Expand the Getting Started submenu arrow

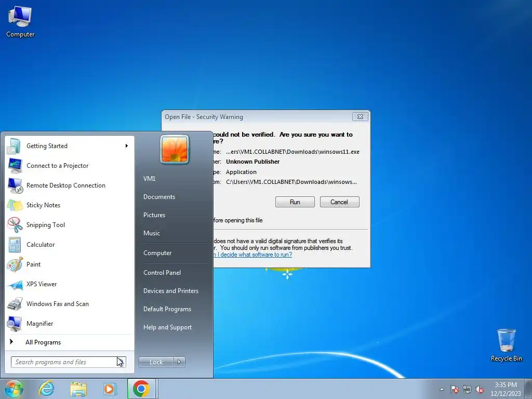click(127, 146)
